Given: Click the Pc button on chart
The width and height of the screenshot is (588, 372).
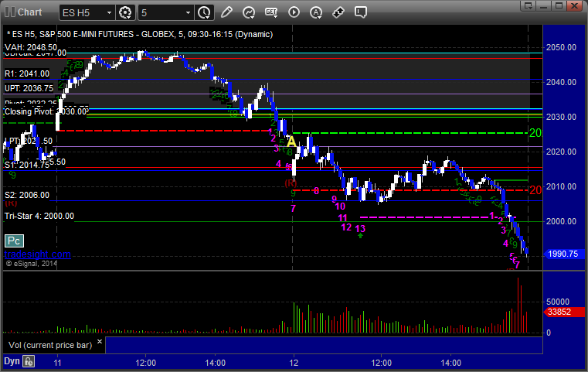Looking at the screenshot, I should pyautogui.click(x=14, y=241).
